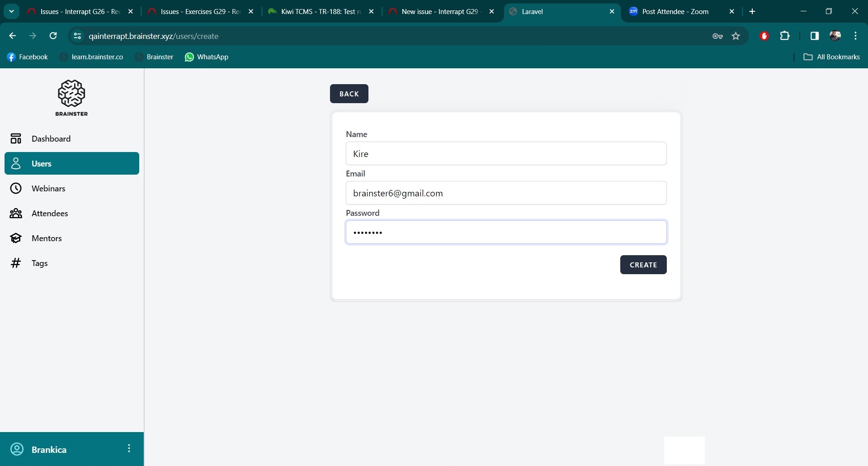This screenshot has height=466, width=868.
Task: Expand the tab search dropdown arrow
Action: (x=11, y=12)
